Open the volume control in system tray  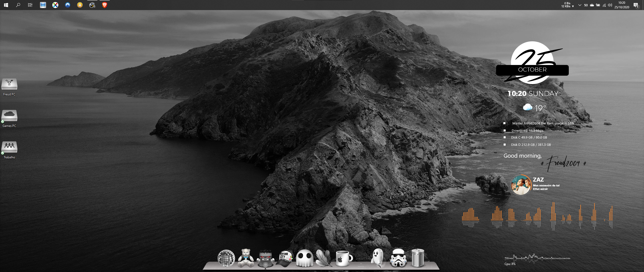click(x=610, y=5)
